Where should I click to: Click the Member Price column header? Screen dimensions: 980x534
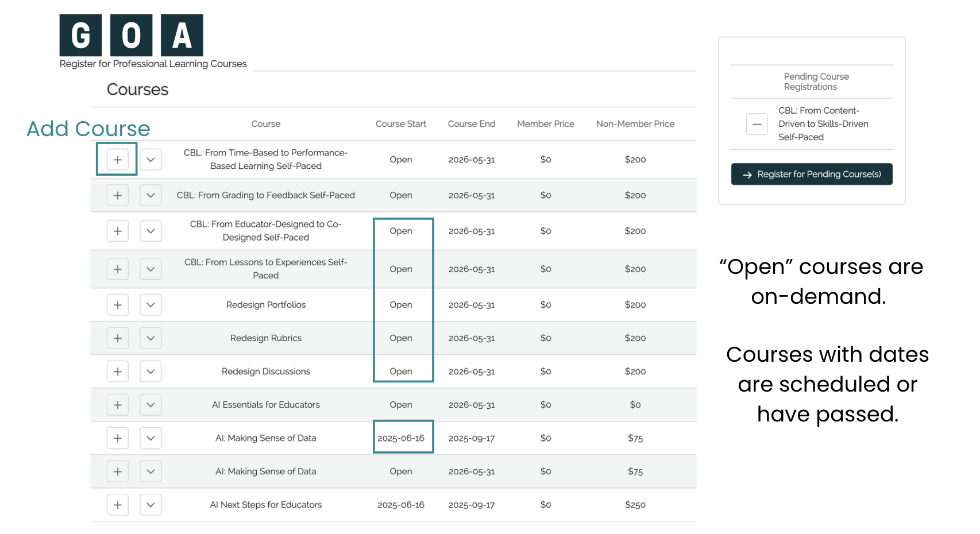click(545, 124)
